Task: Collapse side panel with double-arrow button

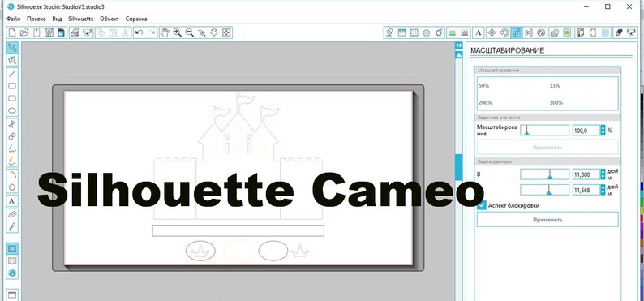Action: (x=459, y=45)
